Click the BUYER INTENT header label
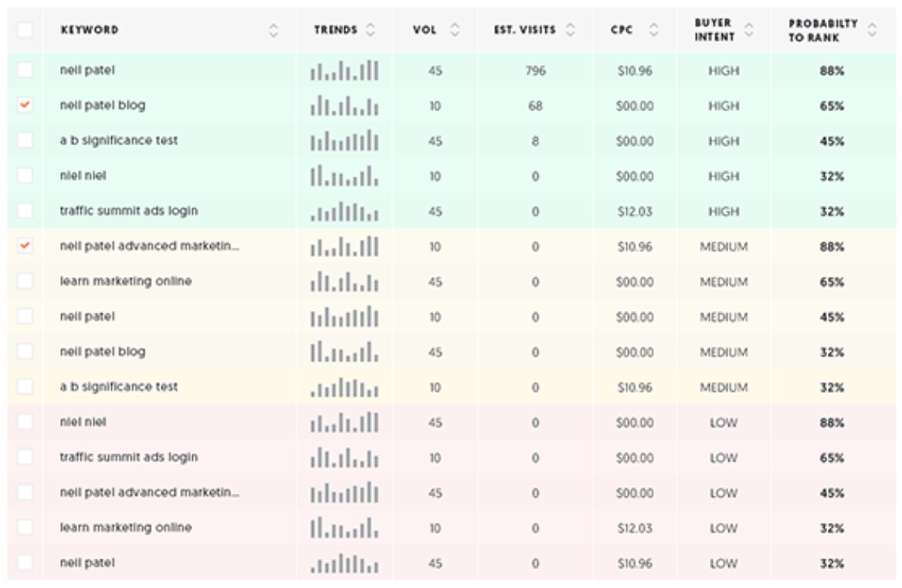 [x=714, y=30]
